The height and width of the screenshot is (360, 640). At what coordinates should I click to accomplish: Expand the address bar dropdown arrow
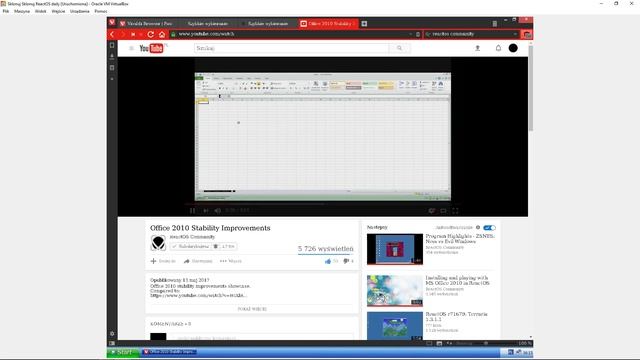411,34
